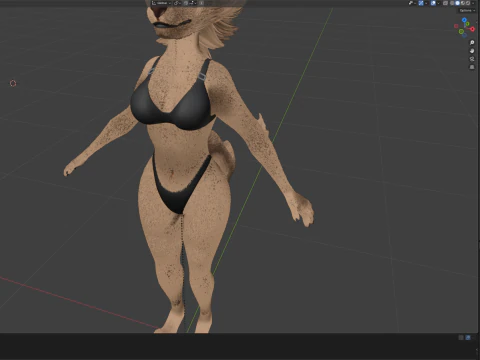Viewport: 480px width, 360px height.
Task: Click the negative Z dark blue gizmo handle
Action: coord(464,35)
